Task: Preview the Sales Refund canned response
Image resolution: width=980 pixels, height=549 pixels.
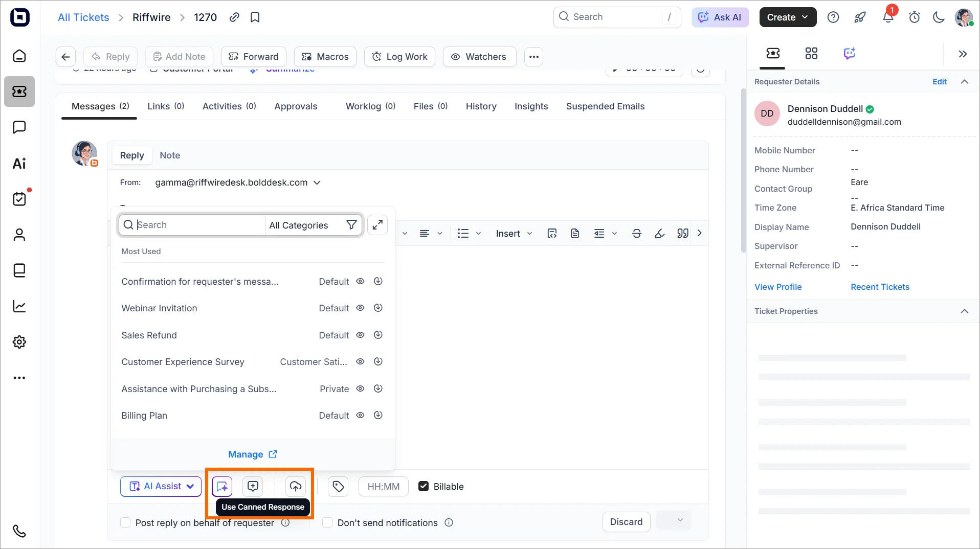Action: pos(360,335)
